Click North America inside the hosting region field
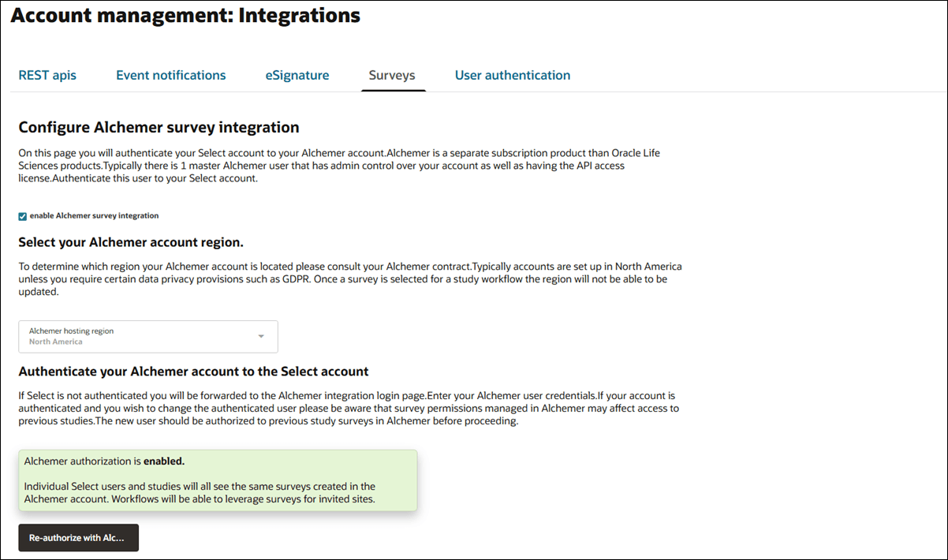 click(x=56, y=342)
